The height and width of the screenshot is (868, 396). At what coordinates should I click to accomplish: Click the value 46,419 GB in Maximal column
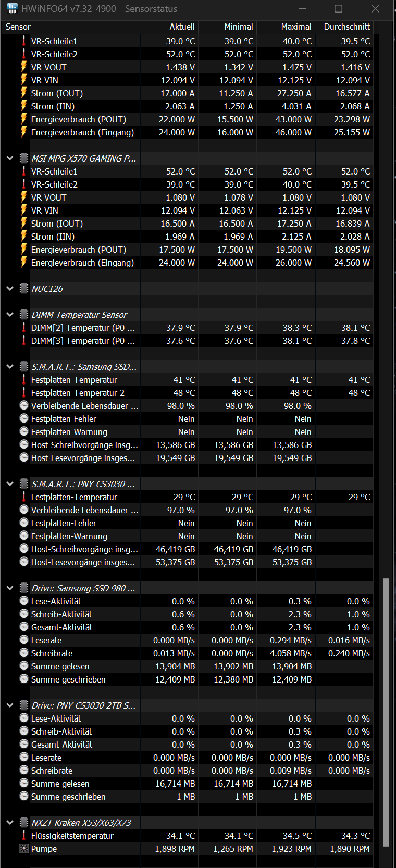tap(292, 549)
